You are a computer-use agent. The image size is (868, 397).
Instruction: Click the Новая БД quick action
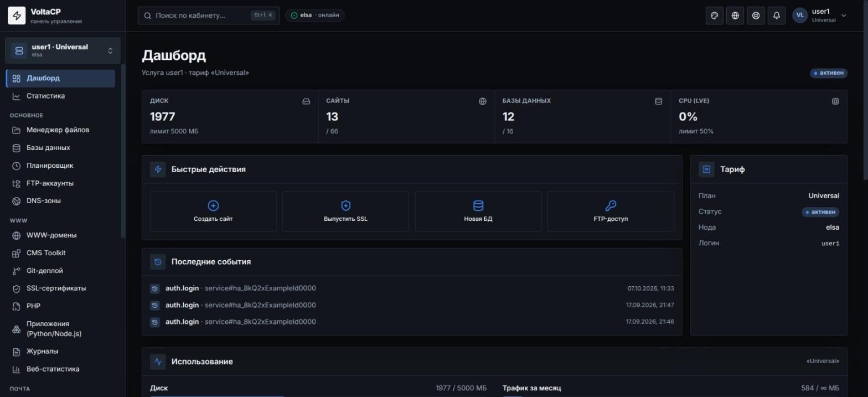(478, 212)
